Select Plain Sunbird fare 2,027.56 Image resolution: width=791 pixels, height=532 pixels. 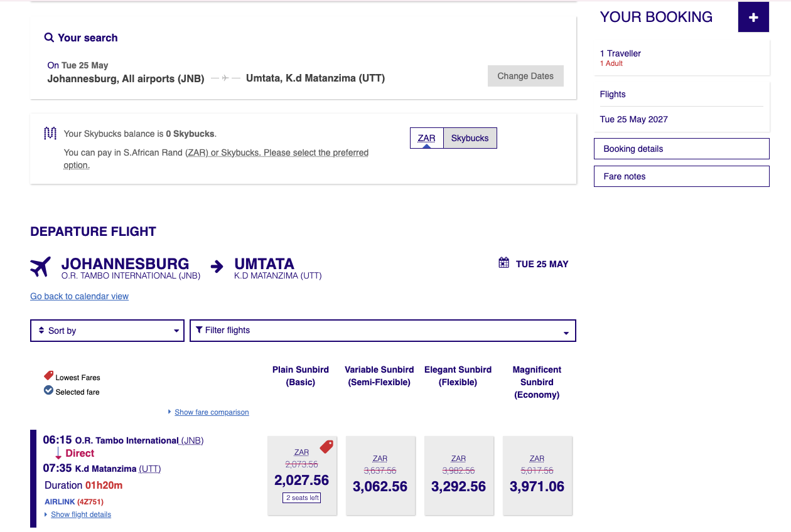pos(302,476)
